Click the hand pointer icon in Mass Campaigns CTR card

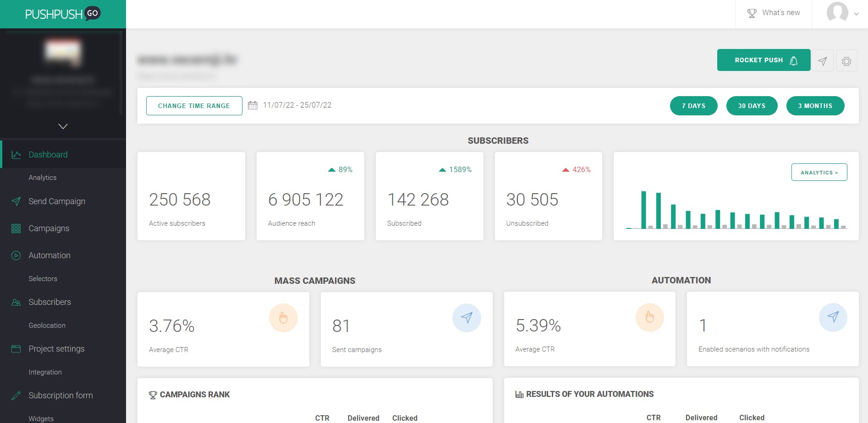point(283,318)
